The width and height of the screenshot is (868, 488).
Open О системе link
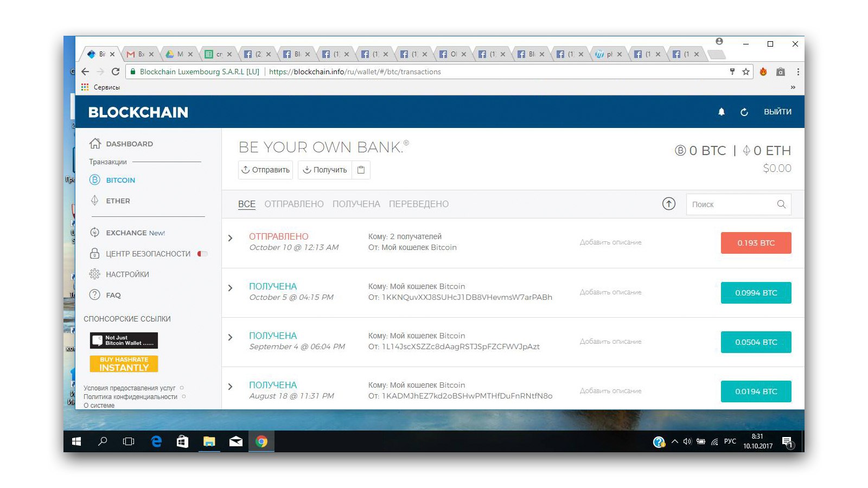tap(99, 406)
